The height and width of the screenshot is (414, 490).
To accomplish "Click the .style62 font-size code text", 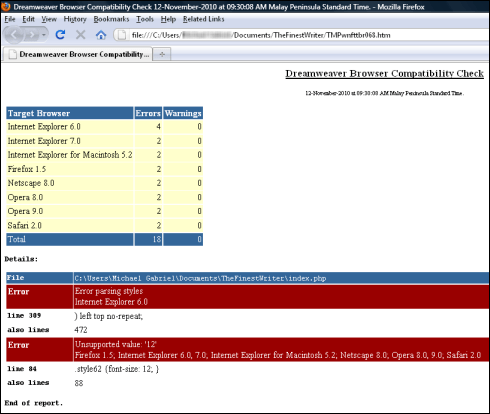I will click(x=117, y=369).
